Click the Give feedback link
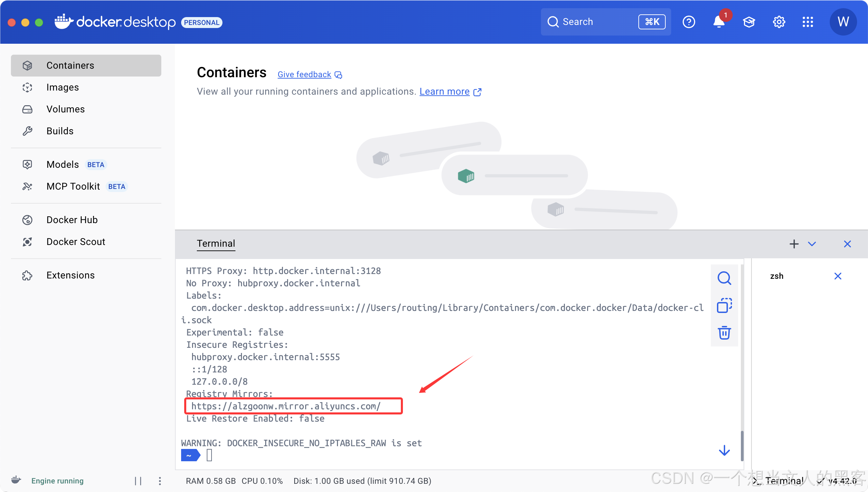 pyautogui.click(x=304, y=74)
